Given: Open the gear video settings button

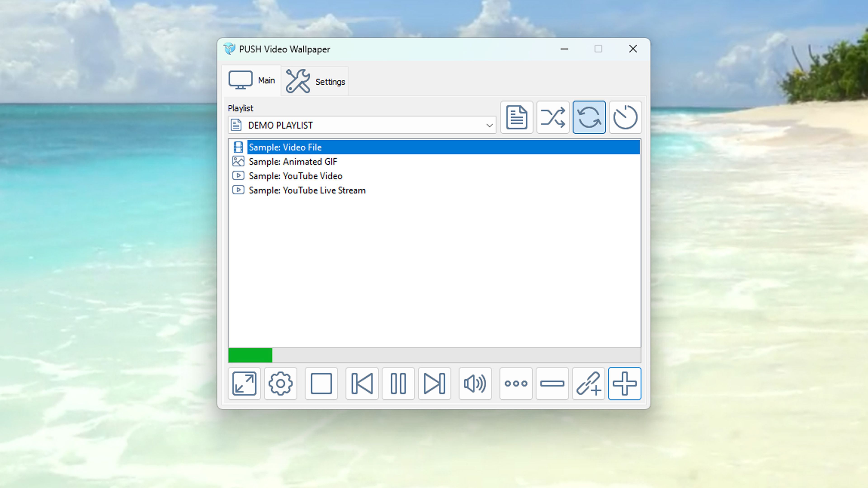Looking at the screenshot, I should [280, 383].
